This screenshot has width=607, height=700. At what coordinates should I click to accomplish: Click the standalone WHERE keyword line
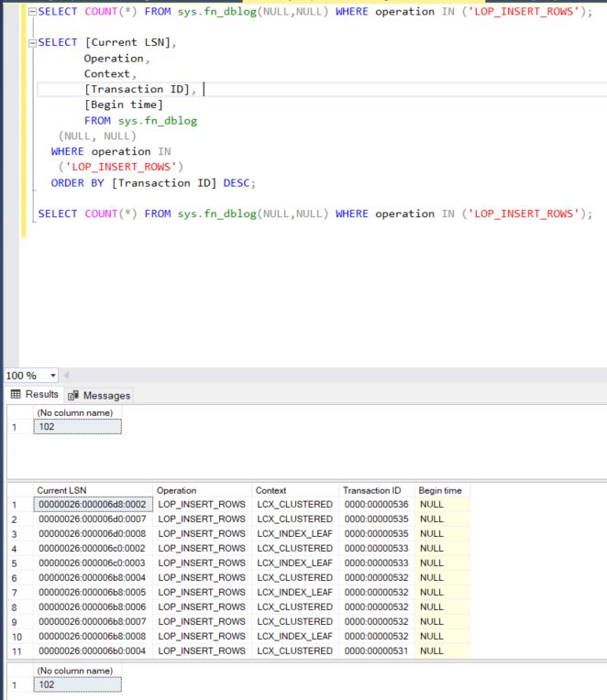pyautogui.click(x=67, y=152)
